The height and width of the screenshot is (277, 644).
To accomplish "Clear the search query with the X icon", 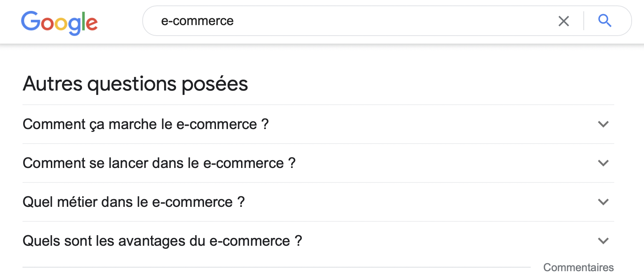I will point(563,21).
